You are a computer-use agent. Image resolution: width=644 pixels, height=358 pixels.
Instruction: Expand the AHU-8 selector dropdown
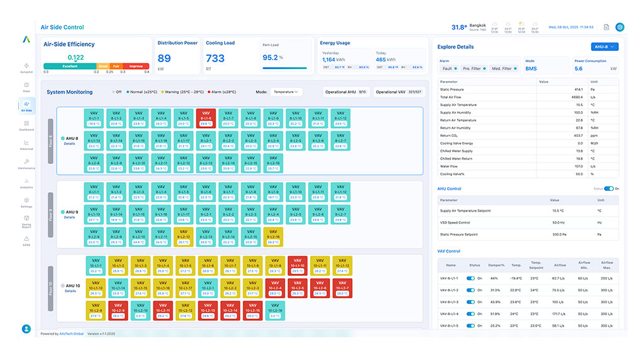(605, 46)
